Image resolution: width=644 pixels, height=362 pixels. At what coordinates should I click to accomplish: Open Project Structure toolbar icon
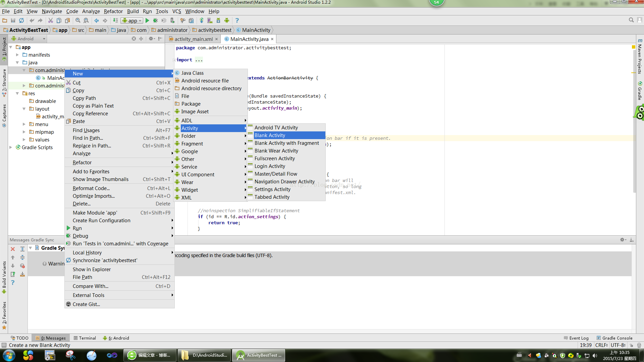[x=191, y=20]
